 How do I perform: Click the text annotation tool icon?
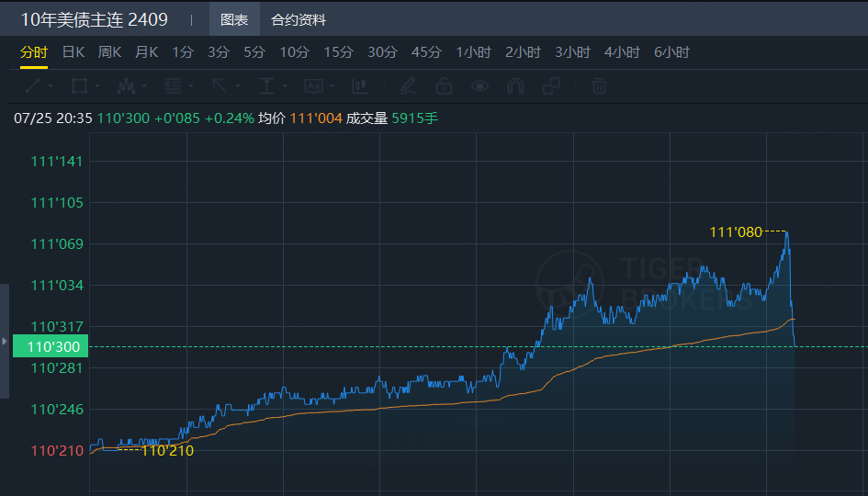click(x=313, y=85)
